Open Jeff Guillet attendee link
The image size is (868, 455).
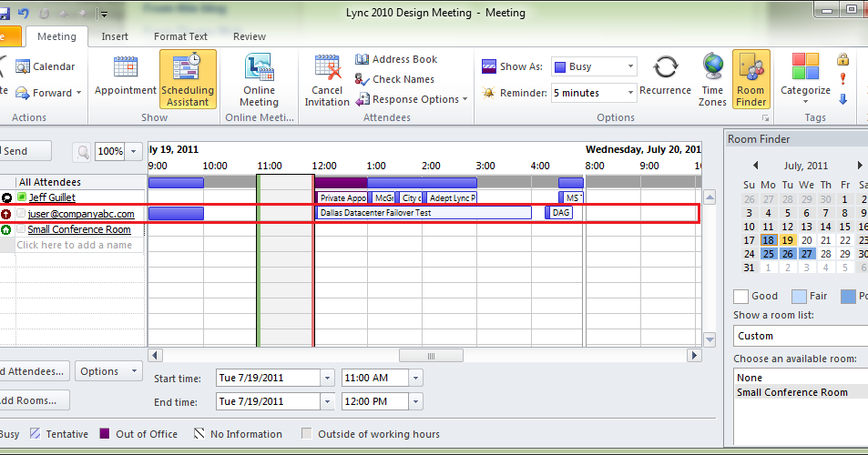tap(52, 197)
